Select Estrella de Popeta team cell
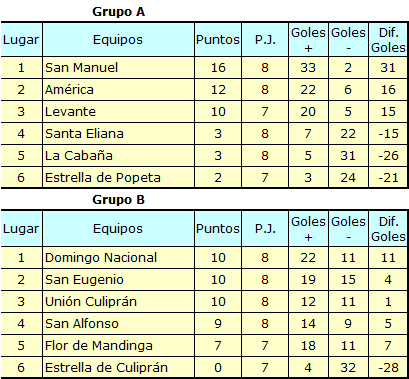The height and width of the screenshot is (379, 409). click(118, 177)
